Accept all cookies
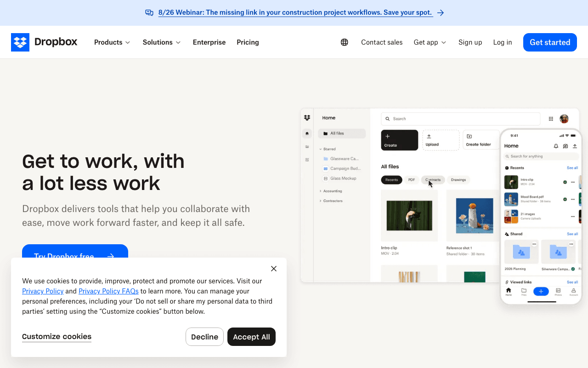This screenshot has height=368, width=588. [x=251, y=337]
